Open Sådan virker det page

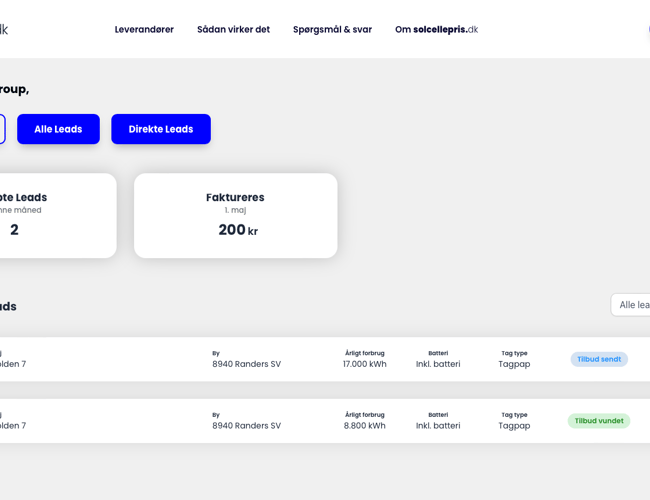click(233, 29)
